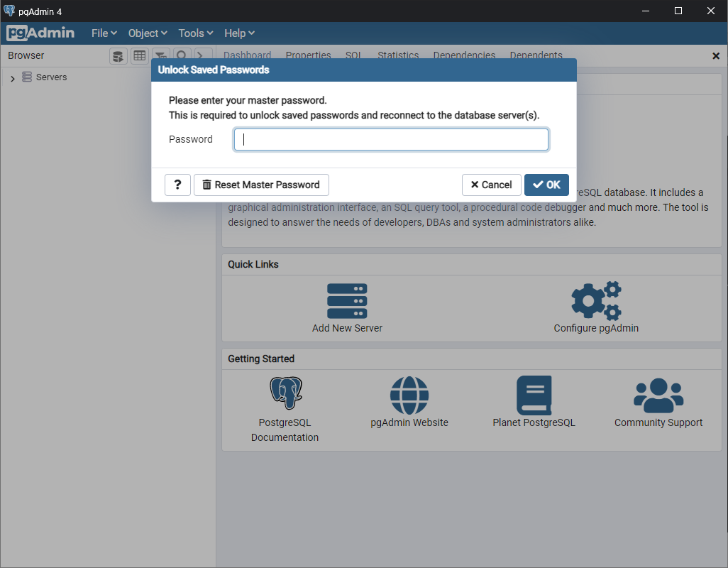Viewport: 728px width, 568px height.
Task: Expand the Servers tree node
Action: 13,79
